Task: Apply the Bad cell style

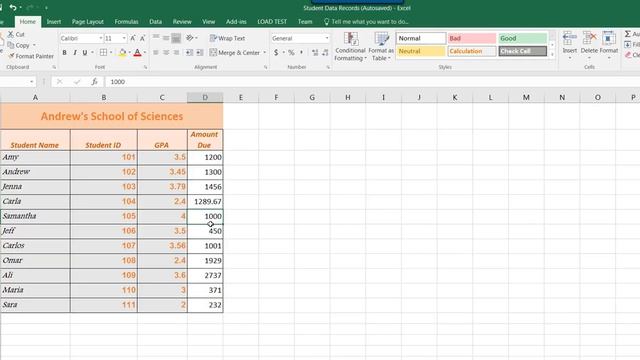Action: (472, 38)
